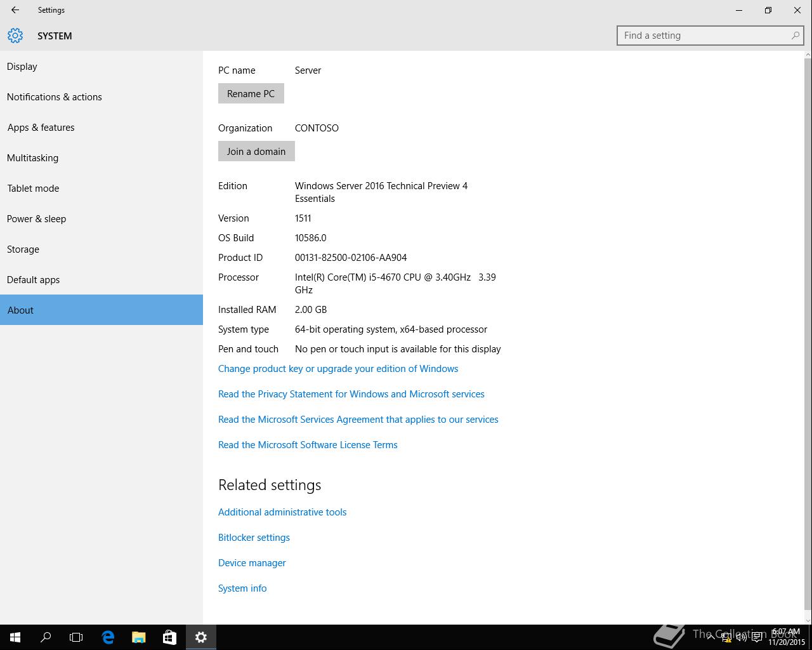Open the Store from the taskbar

pos(169,637)
